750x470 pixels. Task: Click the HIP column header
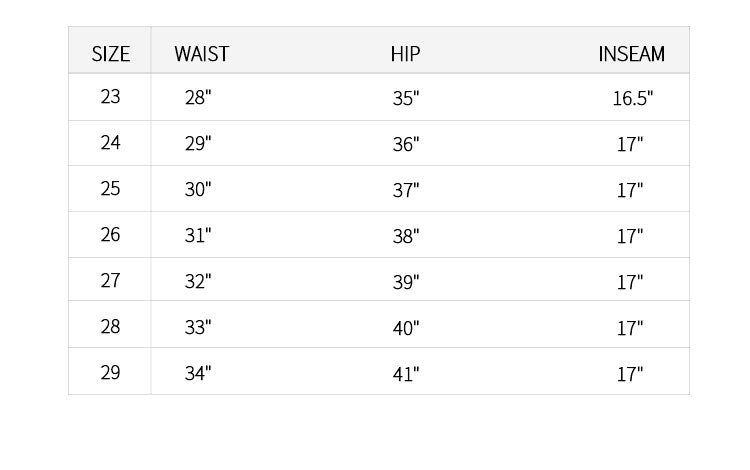pos(405,54)
